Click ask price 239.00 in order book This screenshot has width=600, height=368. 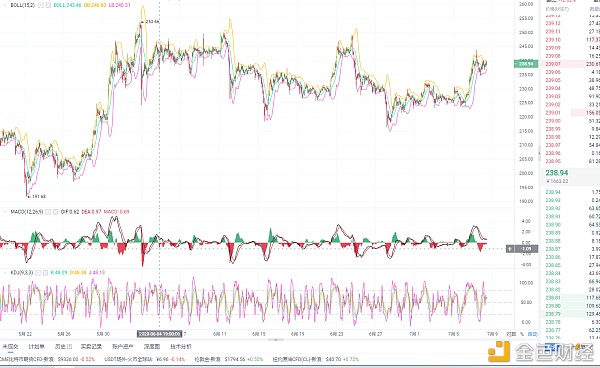553,120
